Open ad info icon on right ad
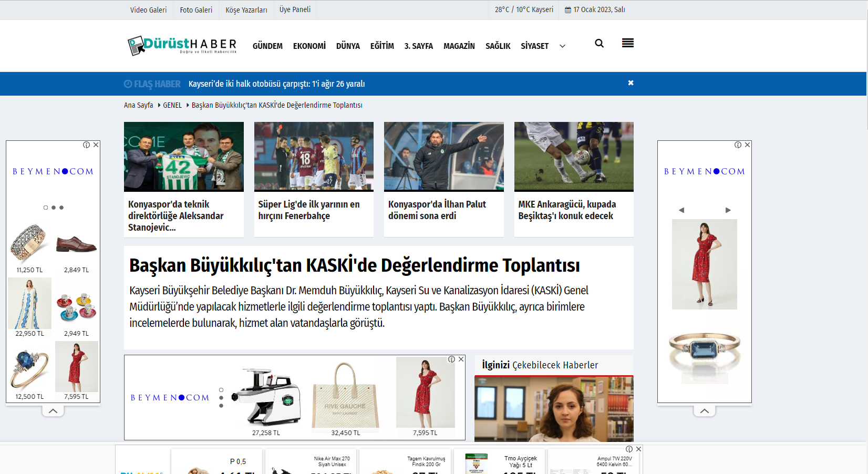Screen dimensions: 868x474 pyautogui.click(x=738, y=145)
